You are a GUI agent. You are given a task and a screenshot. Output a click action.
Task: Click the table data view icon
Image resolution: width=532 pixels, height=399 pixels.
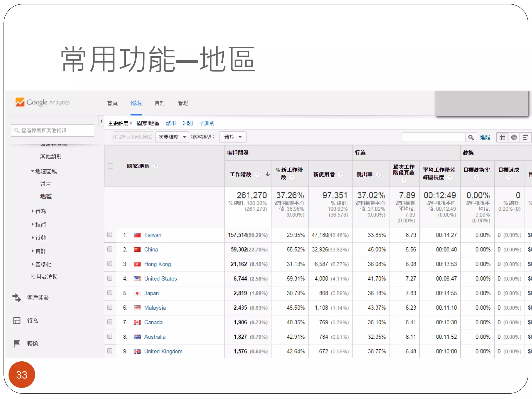pos(502,137)
